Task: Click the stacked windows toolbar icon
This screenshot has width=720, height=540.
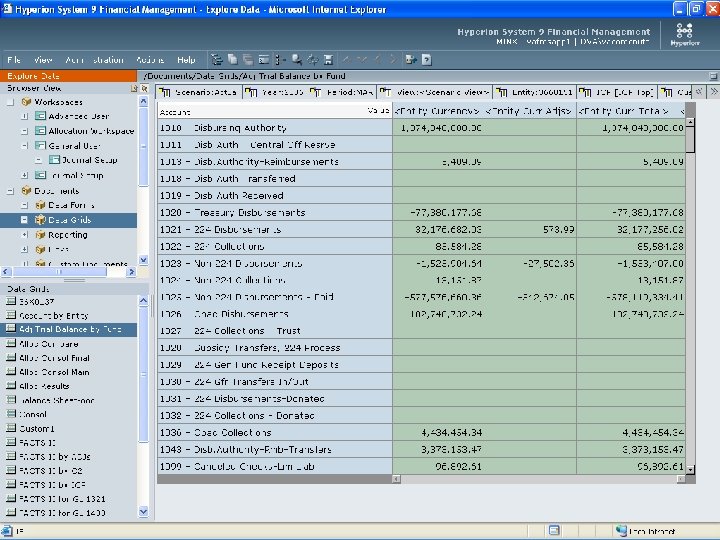Action: (x=248, y=60)
